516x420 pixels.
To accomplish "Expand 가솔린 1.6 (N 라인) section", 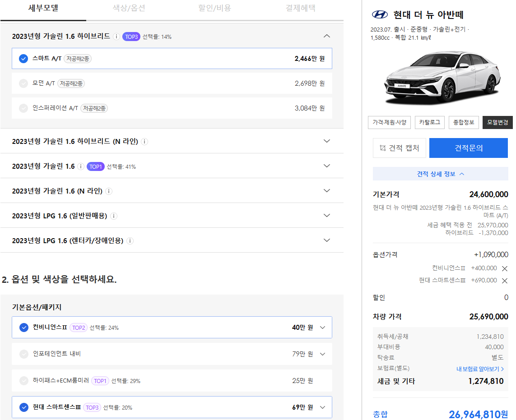I will click(x=327, y=191).
